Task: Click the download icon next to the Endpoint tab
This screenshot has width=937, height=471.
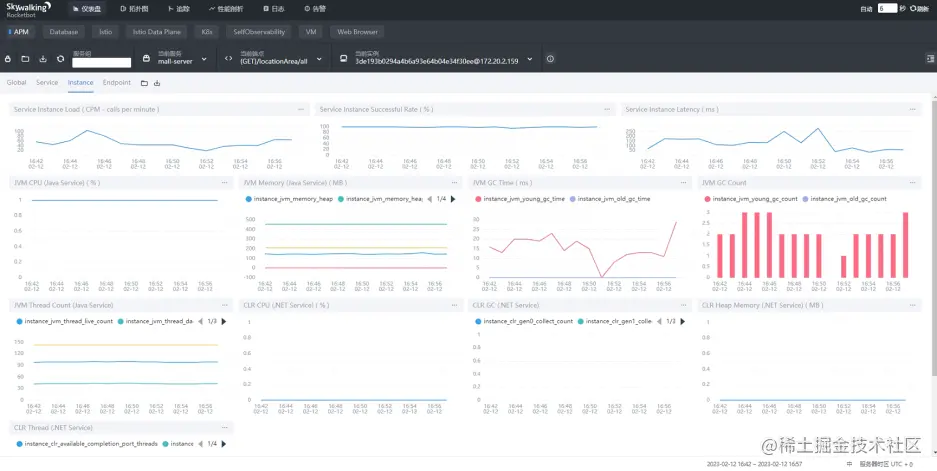Action: coord(157,83)
